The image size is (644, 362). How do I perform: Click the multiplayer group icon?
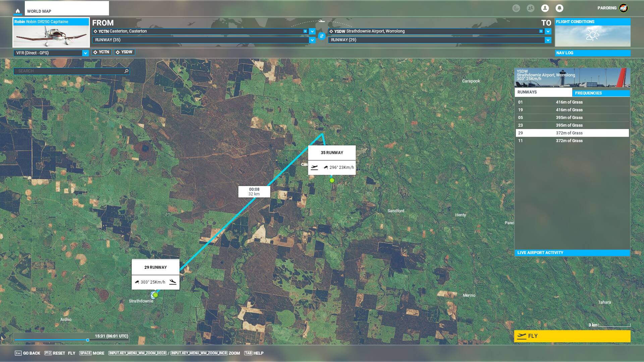tap(530, 8)
